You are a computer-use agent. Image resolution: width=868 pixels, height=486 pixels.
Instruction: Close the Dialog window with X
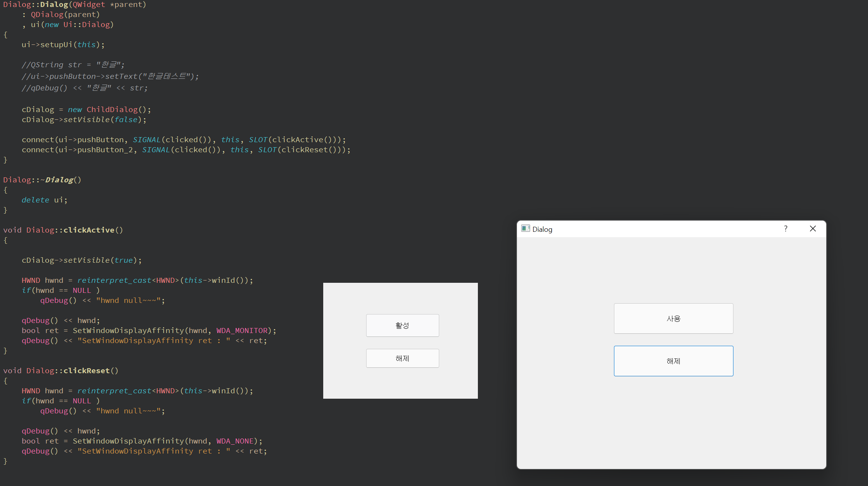pyautogui.click(x=813, y=229)
